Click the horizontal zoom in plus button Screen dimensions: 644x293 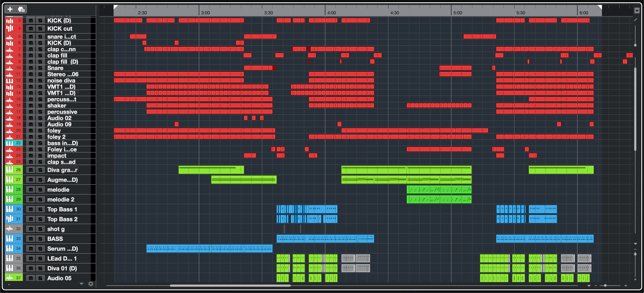pyautogui.click(x=626, y=285)
